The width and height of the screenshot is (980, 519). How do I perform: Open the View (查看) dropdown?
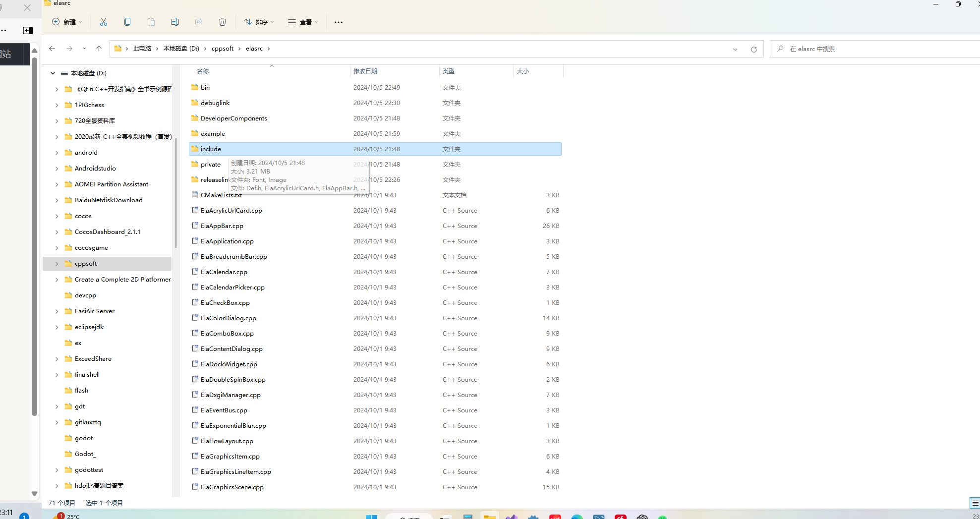click(x=303, y=22)
